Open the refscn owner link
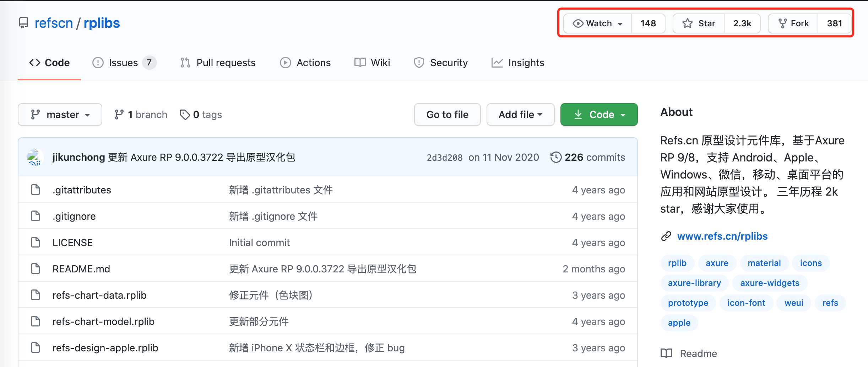Screen dimensions: 868x367 tap(54, 23)
